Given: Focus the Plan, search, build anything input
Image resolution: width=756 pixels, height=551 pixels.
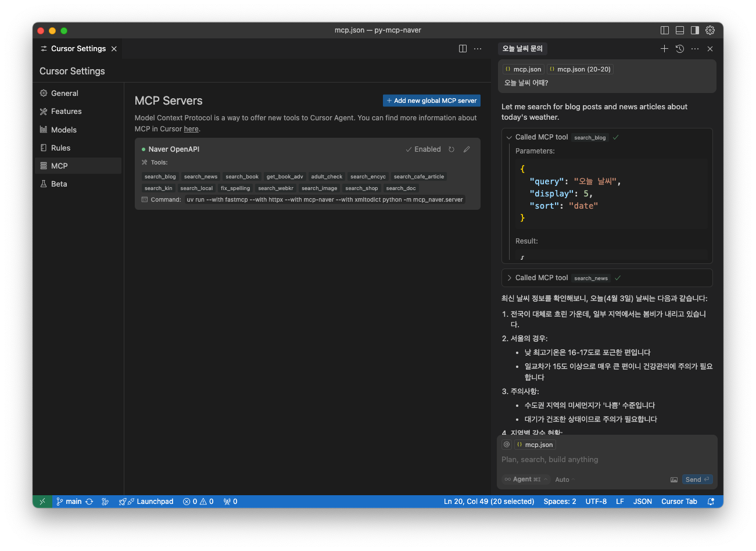Looking at the screenshot, I should pyautogui.click(x=607, y=460).
